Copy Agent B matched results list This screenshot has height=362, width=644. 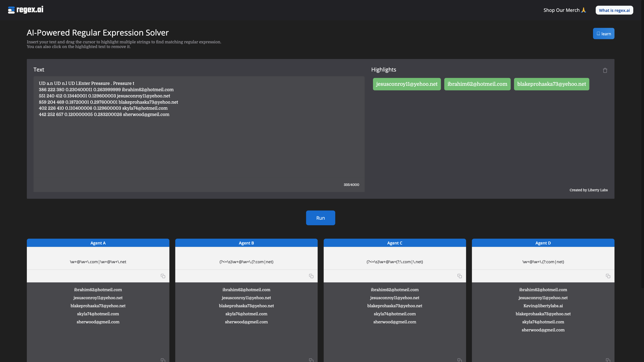click(x=311, y=360)
